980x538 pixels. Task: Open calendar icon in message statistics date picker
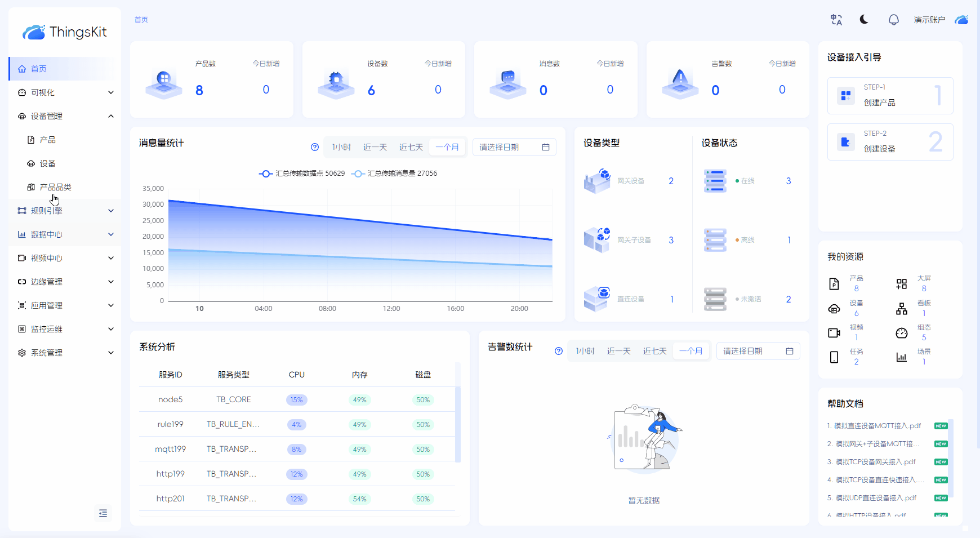pyautogui.click(x=545, y=147)
